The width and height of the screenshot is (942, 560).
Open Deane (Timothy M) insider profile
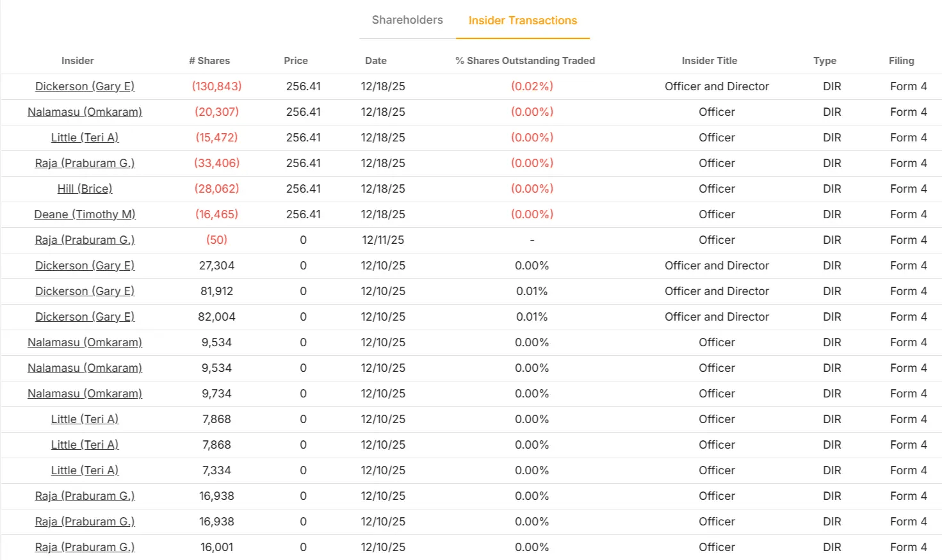(85, 214)
